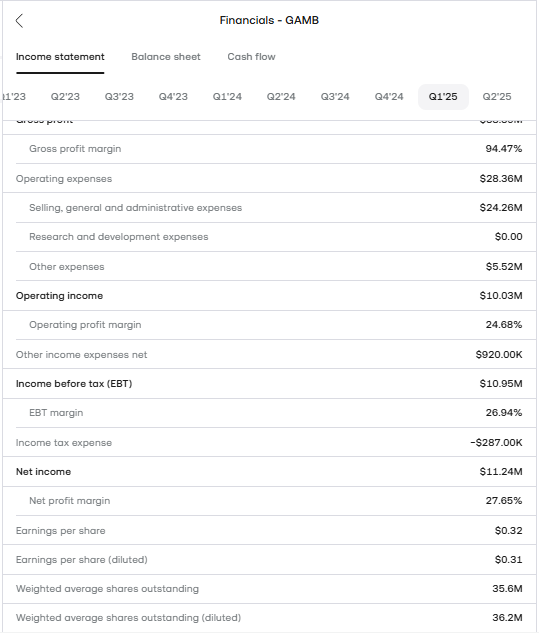Screen dimensions: 539x633
Task: Click the 24.68% operating margin value
Action: 504,325
